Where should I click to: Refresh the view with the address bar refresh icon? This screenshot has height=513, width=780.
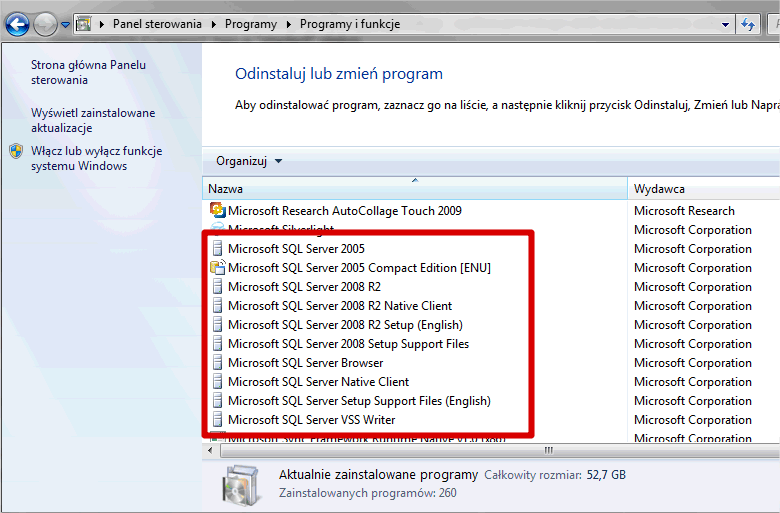click(x=748, y=24)
